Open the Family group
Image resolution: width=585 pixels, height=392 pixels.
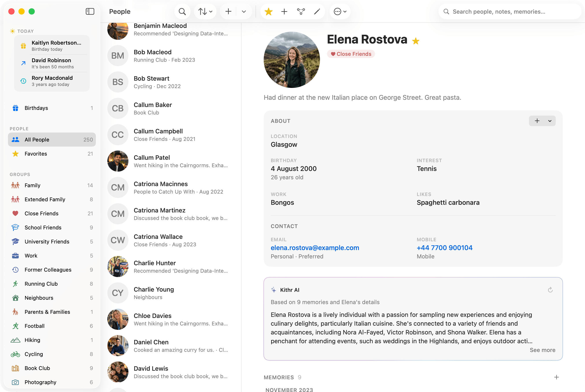tap(52, 185)
